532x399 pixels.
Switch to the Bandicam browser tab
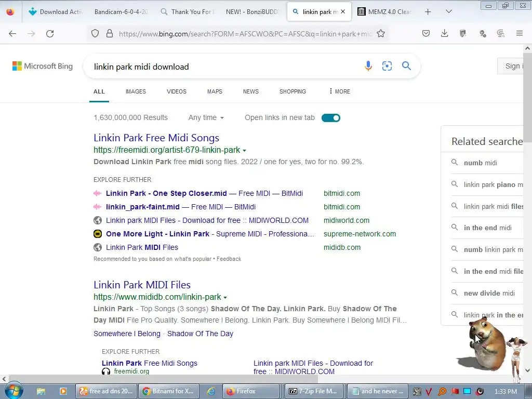click(x=121, y=11)
